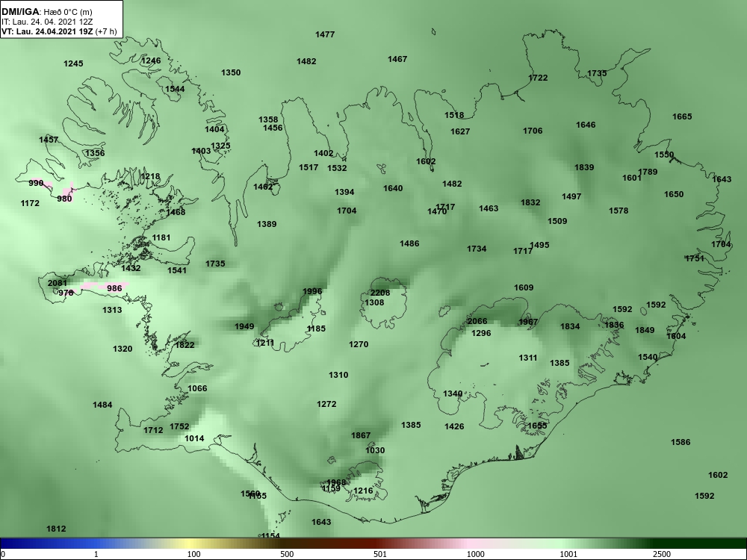This screenshot has height=560, width=747.
Task: Click the map value 1356
Action: coord(95,153)
